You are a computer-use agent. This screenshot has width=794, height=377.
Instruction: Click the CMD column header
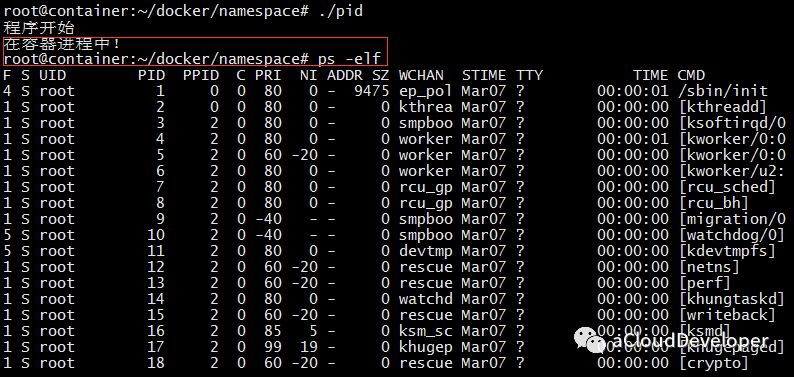click(x=691, y=75)
